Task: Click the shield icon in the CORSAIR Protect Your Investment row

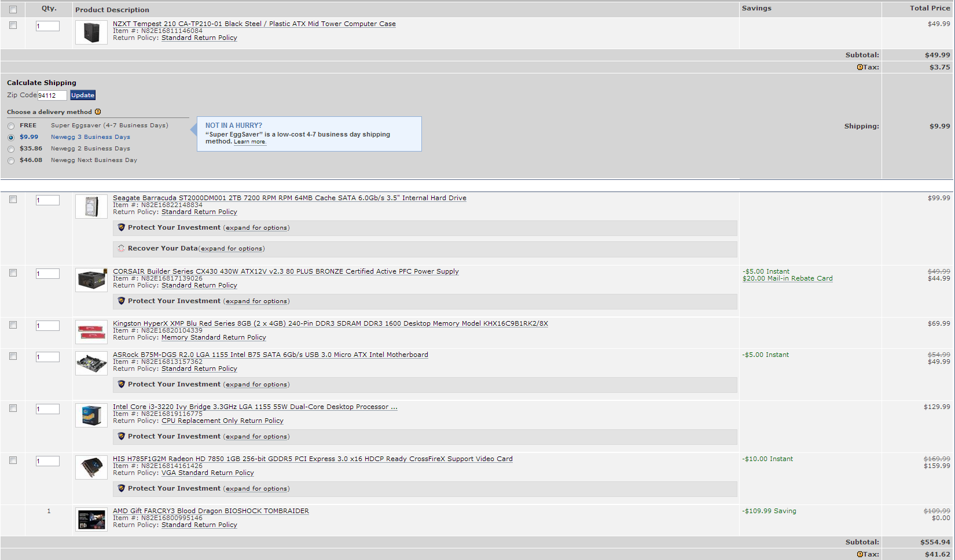Action: click(x=122, y=301)
